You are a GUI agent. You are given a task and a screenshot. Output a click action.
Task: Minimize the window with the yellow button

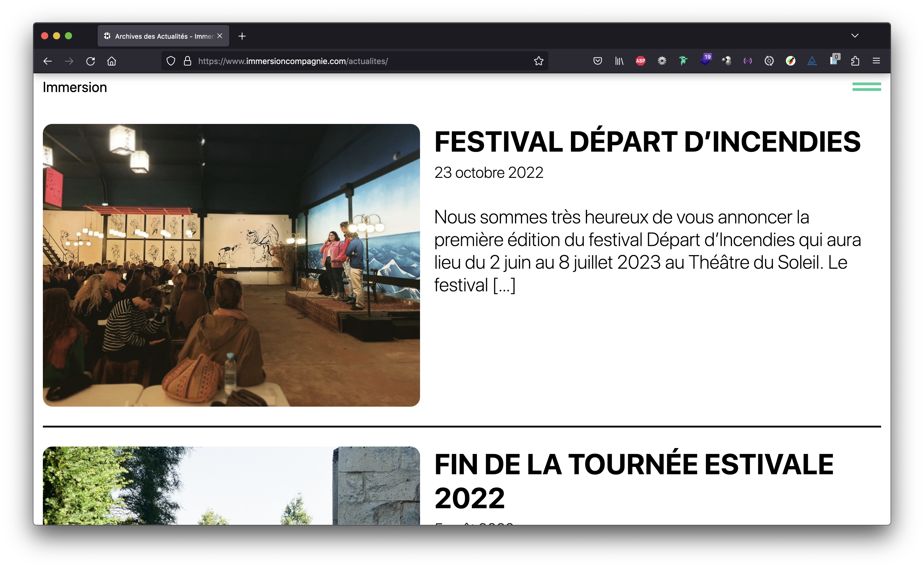[x=56, y=36]
